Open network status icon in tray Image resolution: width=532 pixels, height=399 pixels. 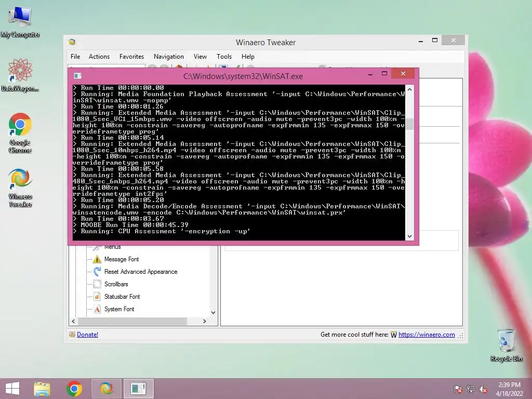[x=471, y=389]
